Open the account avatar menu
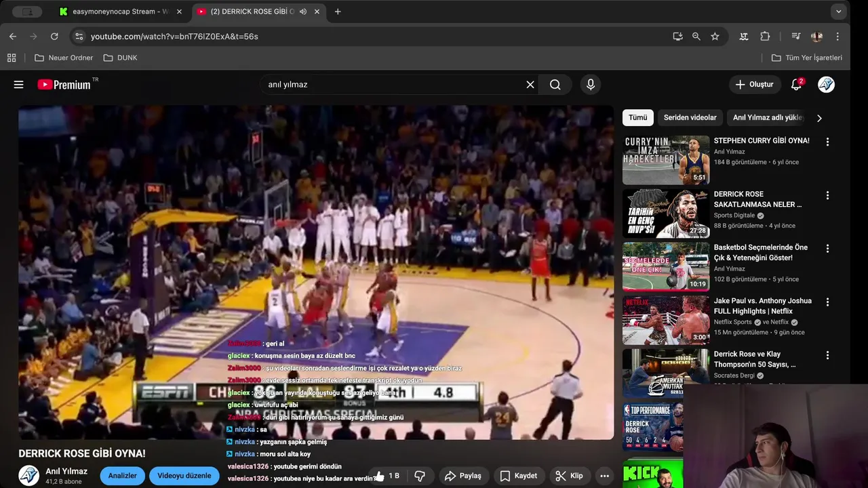Screen dimensions: 868x488 pyautogui.click(x=826, y=85)
